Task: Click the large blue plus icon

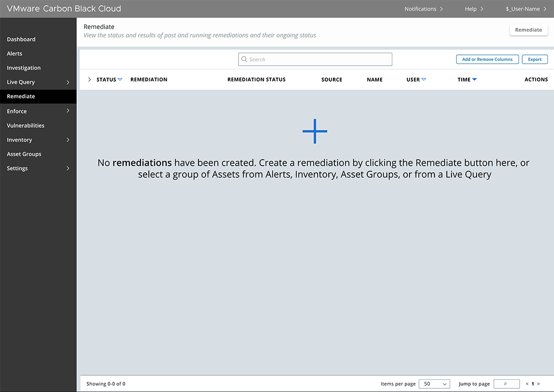Action: click(315, 131)
